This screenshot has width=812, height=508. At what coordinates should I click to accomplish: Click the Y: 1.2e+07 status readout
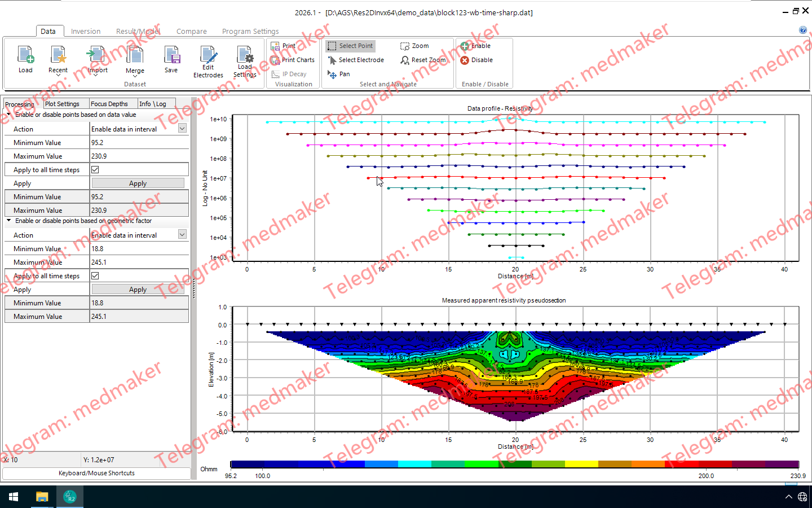tap(99, 459)
